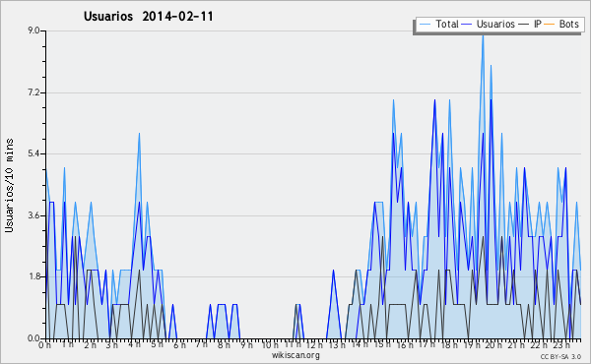Click the '18 h' x-axis label
The image size is (591, 364).
pyautogui.click(x=449, y=345)
